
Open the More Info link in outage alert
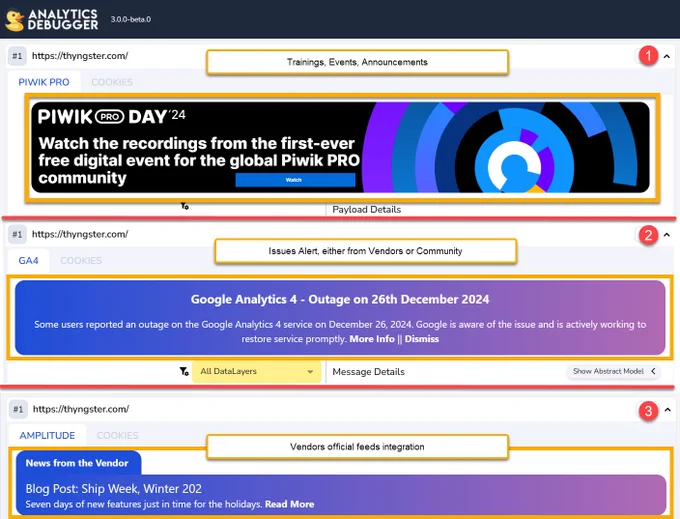[x=372, y=339]
